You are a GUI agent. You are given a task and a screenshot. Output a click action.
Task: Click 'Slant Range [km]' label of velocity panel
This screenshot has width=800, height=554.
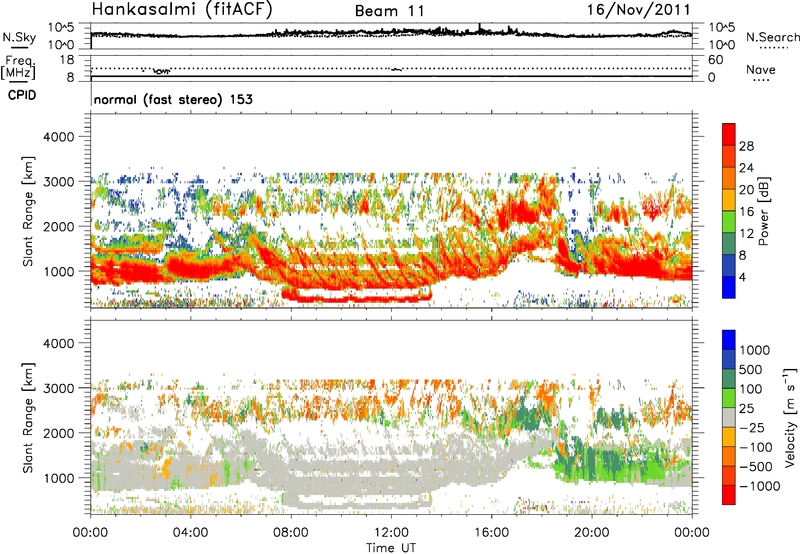pyautogui.click(x=28, y=418)
